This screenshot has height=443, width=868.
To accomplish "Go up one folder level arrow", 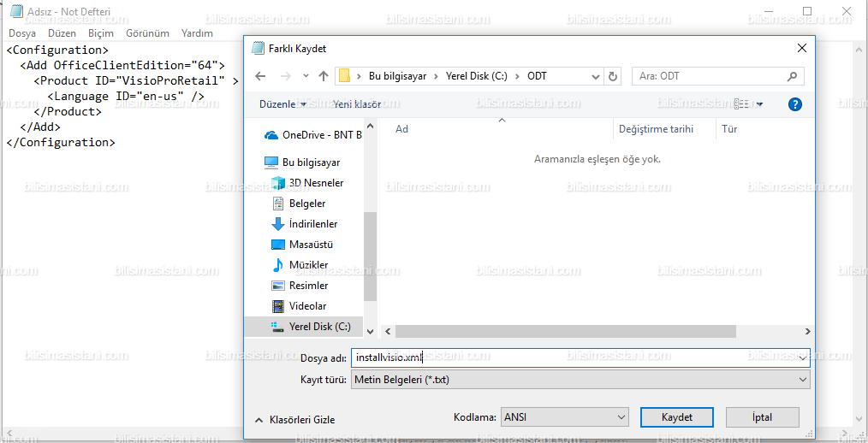I will (324, 76).
